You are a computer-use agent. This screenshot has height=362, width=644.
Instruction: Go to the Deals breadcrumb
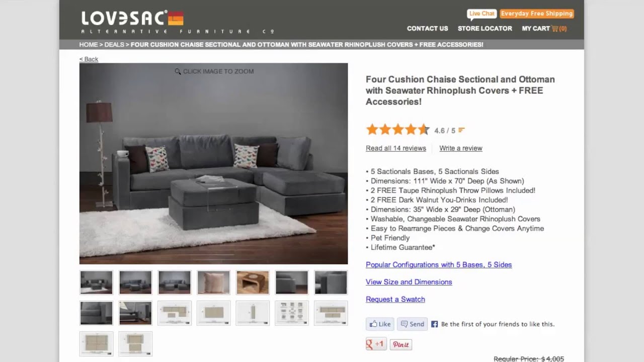tap(114, 45)
